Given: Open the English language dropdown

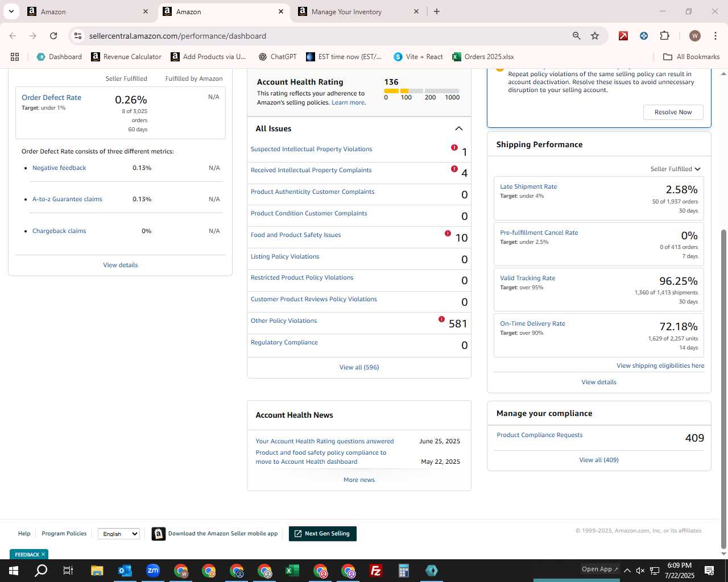Looking at the screenshot, I should point(119,534).
